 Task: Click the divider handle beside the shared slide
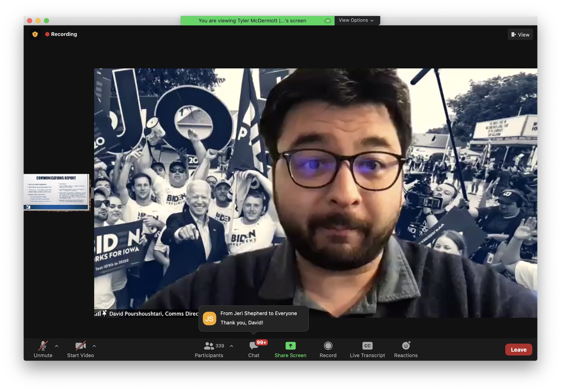[92, 193]
